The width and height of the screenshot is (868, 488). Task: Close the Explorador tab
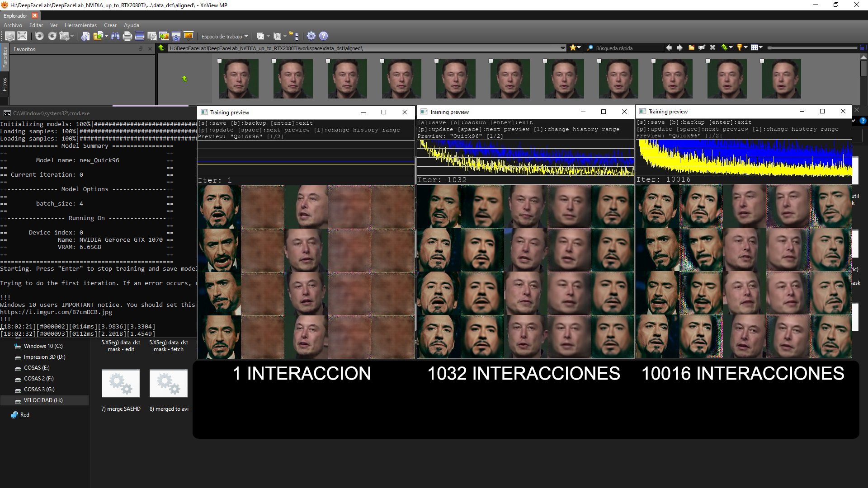click(35, 16)
